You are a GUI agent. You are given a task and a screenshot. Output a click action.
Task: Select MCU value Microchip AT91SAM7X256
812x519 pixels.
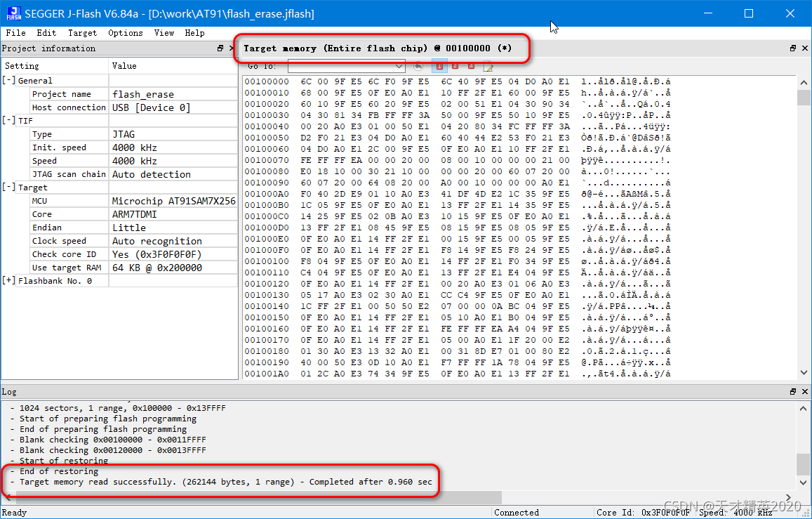coord(173,201)
